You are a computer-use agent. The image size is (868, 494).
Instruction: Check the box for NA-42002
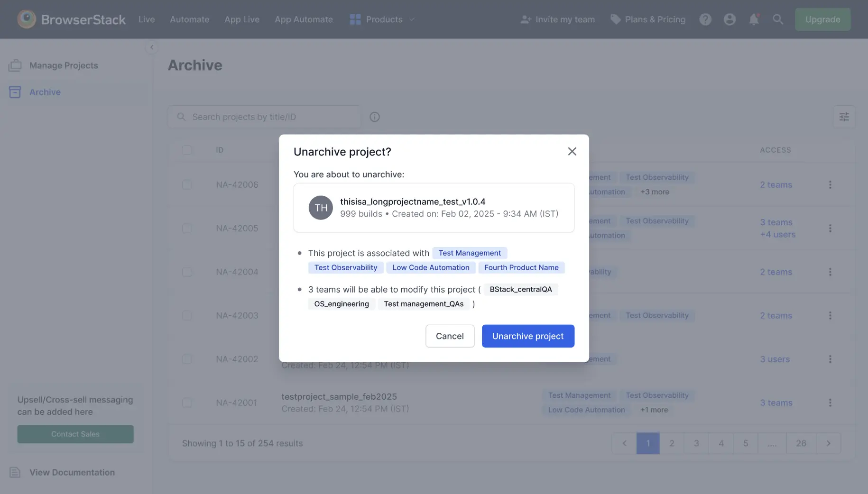tap(187, 359)
